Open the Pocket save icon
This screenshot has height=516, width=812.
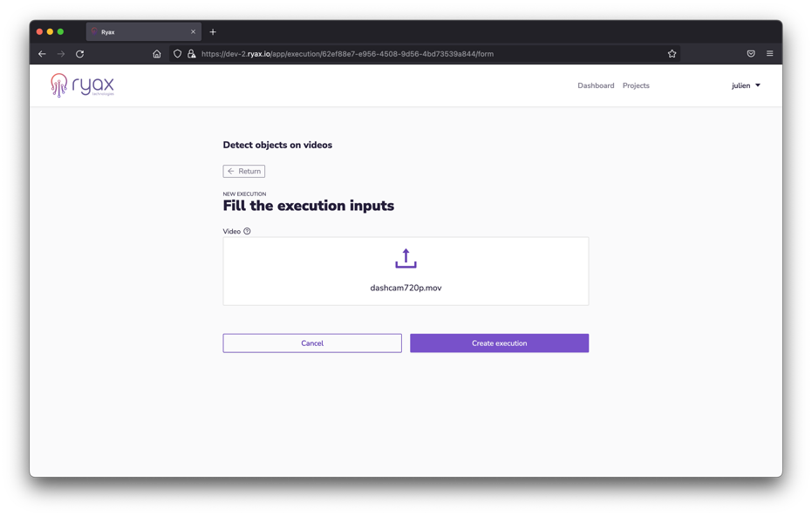(x=751, y=54)
